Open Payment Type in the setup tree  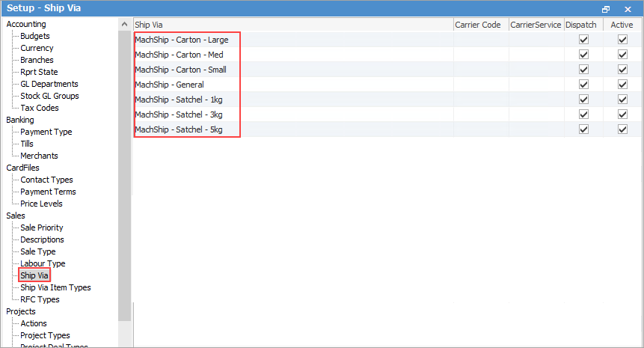tap(46, 132)
